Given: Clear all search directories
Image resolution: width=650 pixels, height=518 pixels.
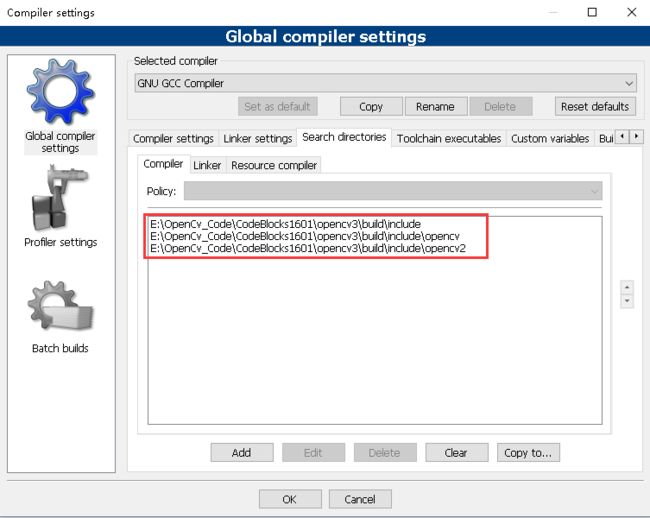Looking at the screenshot, I should (x=456, y=453).
